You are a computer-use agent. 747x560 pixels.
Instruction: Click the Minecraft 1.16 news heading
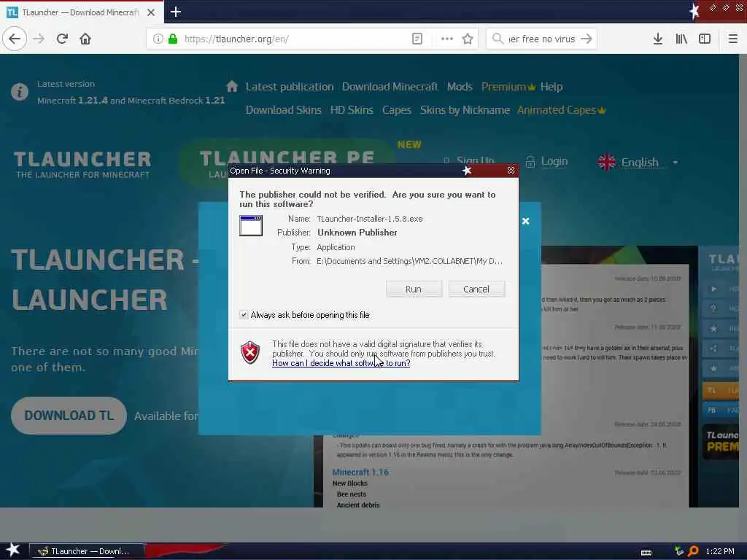(360, 472)
